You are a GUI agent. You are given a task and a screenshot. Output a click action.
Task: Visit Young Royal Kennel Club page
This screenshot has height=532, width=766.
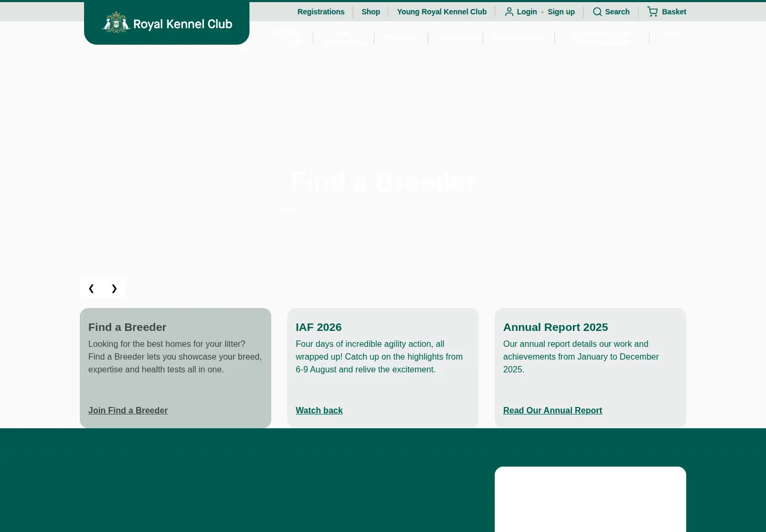tap(442, 12)
